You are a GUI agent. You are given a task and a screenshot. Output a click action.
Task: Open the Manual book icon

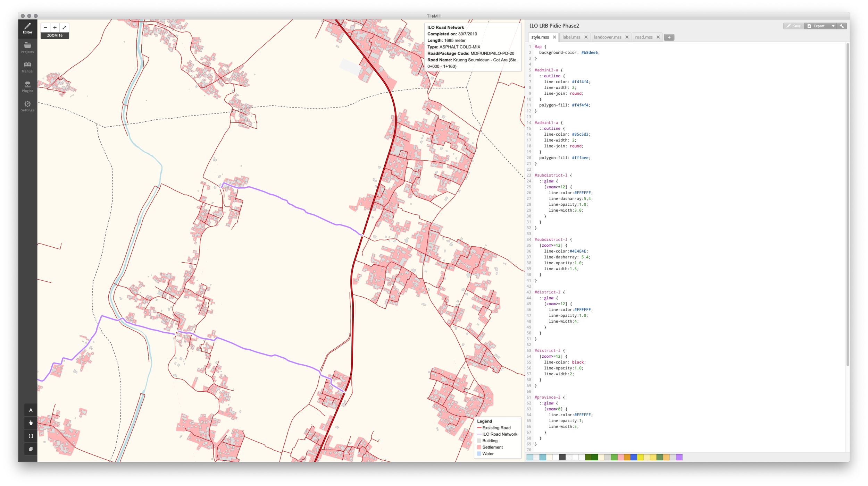[x=27, y=67]
